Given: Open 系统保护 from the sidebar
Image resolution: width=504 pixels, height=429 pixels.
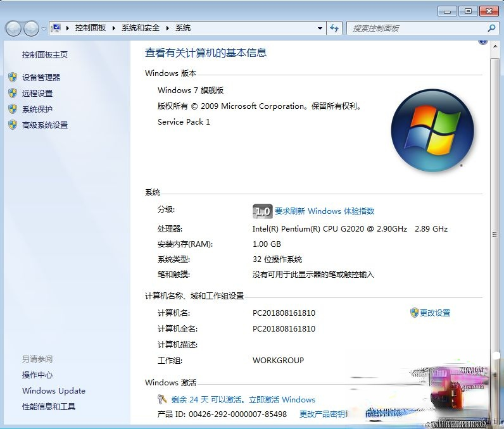Looking at the screenshot, I should [37, 109].
